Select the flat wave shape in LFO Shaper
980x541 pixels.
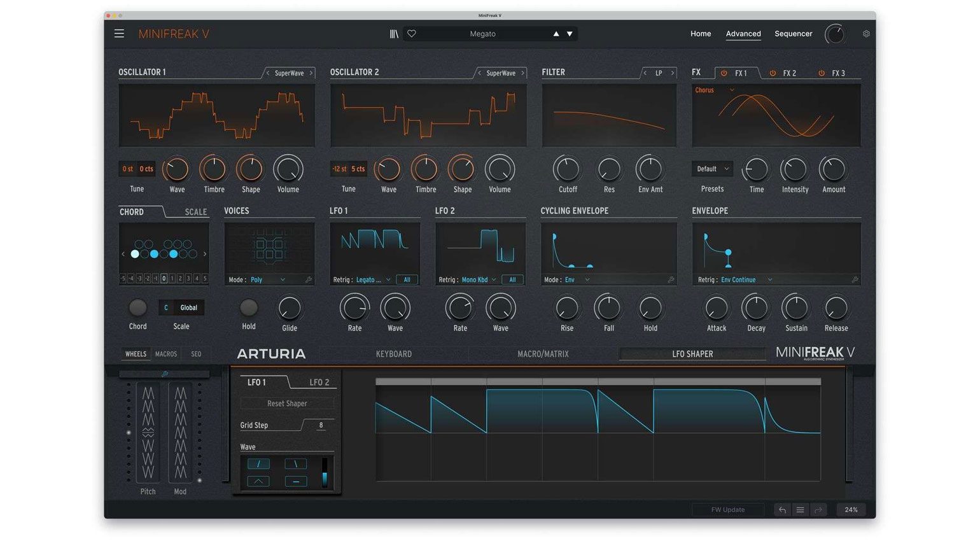click(295, 481)
